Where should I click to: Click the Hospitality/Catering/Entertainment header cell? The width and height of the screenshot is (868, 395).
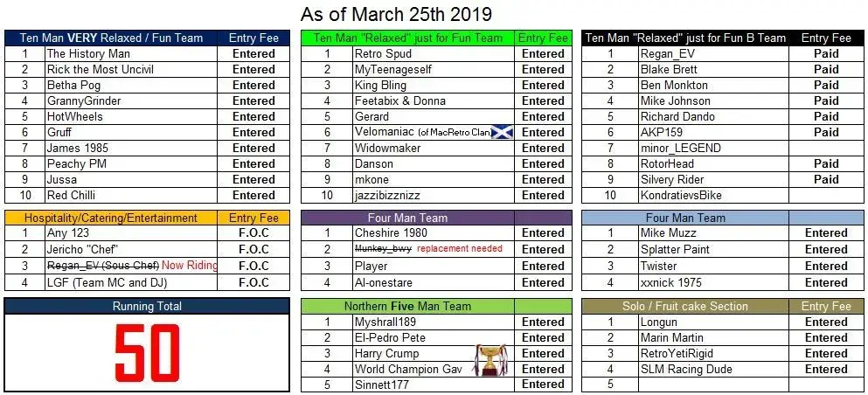point(111,218)
